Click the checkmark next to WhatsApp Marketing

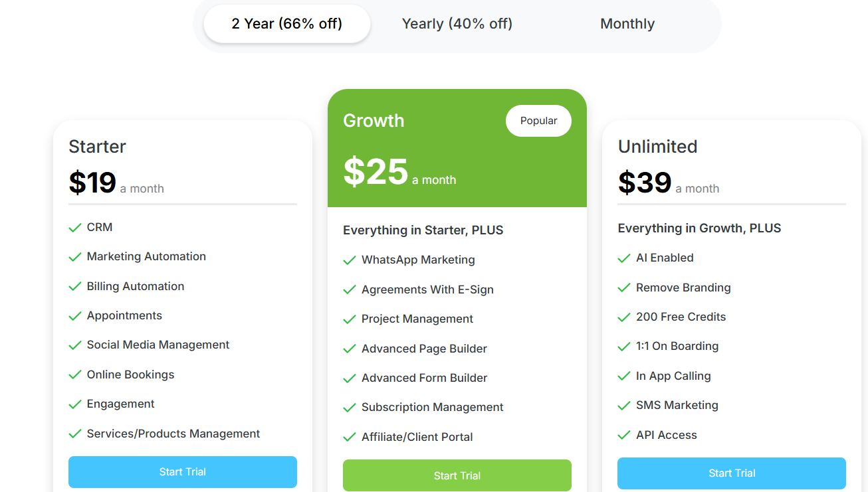tap(350, 260)
